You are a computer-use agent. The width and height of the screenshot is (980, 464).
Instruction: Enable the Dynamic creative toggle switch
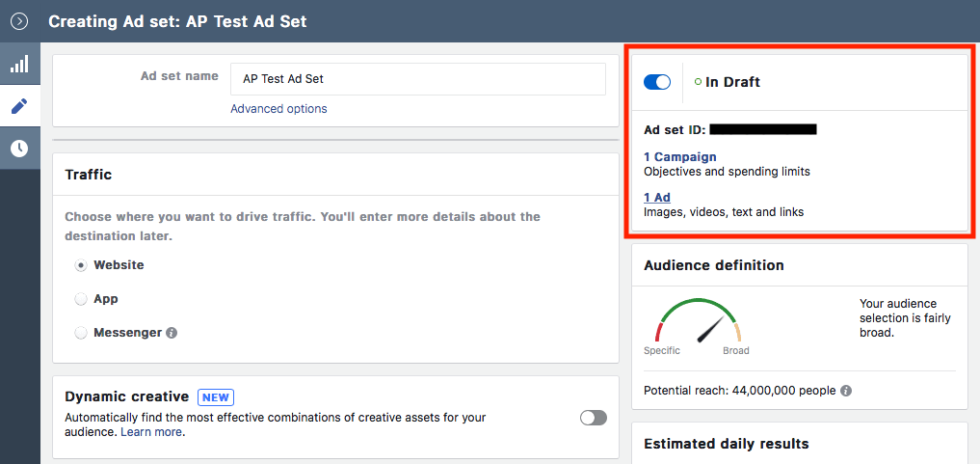594,418
